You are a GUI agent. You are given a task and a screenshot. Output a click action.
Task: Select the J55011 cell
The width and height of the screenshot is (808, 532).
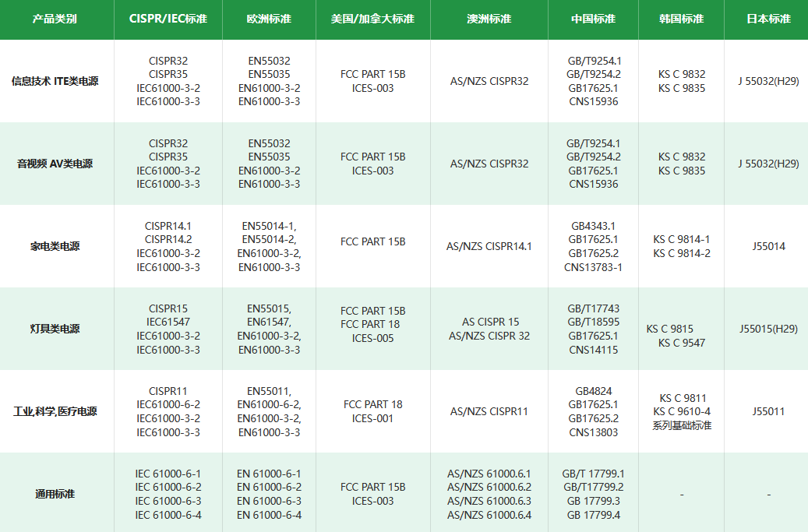pos(768,411)
